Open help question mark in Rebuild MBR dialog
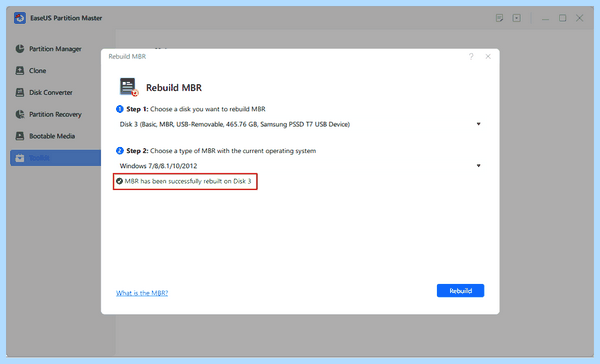The width and height of the screenshot is (600, 364). (471, 57)
